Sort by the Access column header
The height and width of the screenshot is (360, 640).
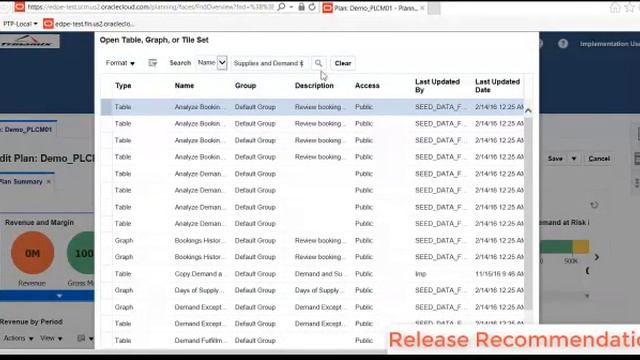(367, 86)
